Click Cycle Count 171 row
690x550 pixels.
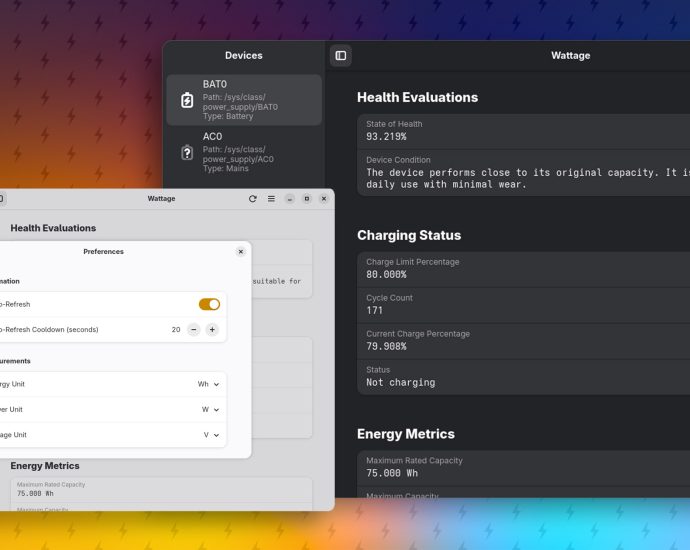pyautogui.click(x=524, y=305)
